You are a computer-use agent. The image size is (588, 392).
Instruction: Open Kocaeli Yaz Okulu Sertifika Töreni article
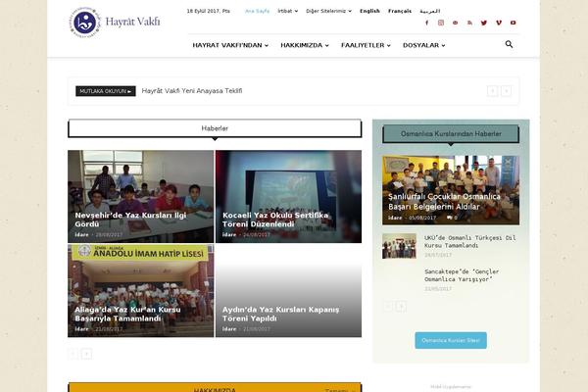coord(275,220)
